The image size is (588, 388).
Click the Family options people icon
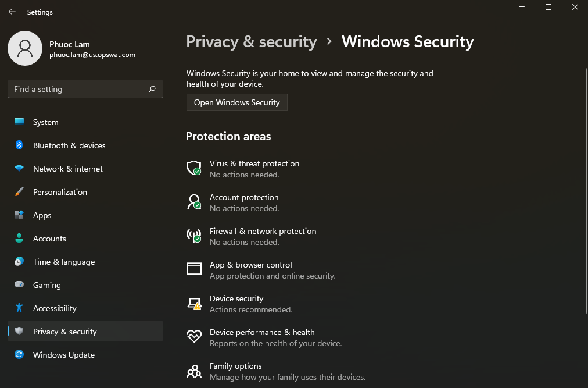click(194, 371)
